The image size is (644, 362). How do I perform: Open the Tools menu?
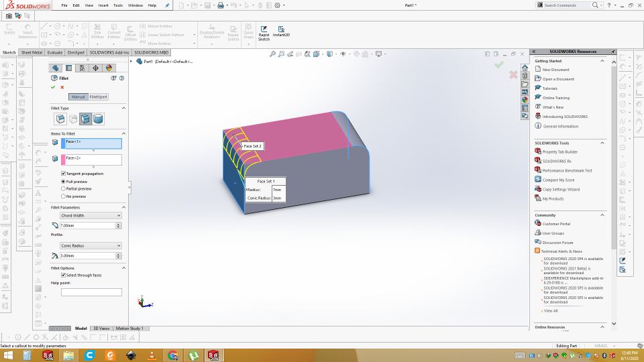point(118,5)
